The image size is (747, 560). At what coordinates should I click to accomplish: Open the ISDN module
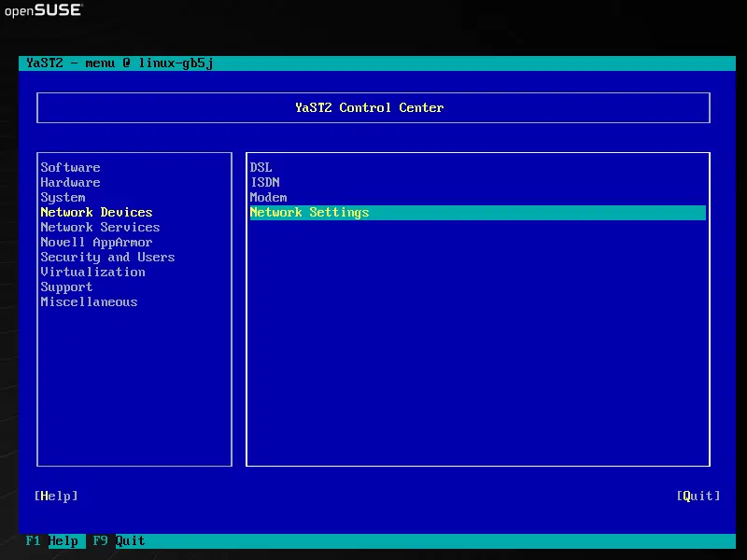(x=265, y=182)
